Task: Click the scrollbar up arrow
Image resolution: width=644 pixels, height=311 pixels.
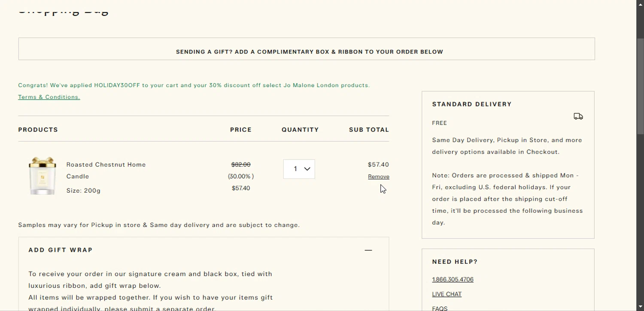Action: [x=640, y=4]
